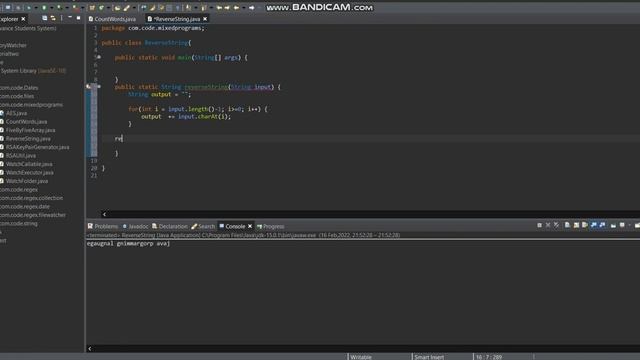This screenshot has height=360, width=640.
Task: Click Clear Console icon
Action: click(567, 225)
